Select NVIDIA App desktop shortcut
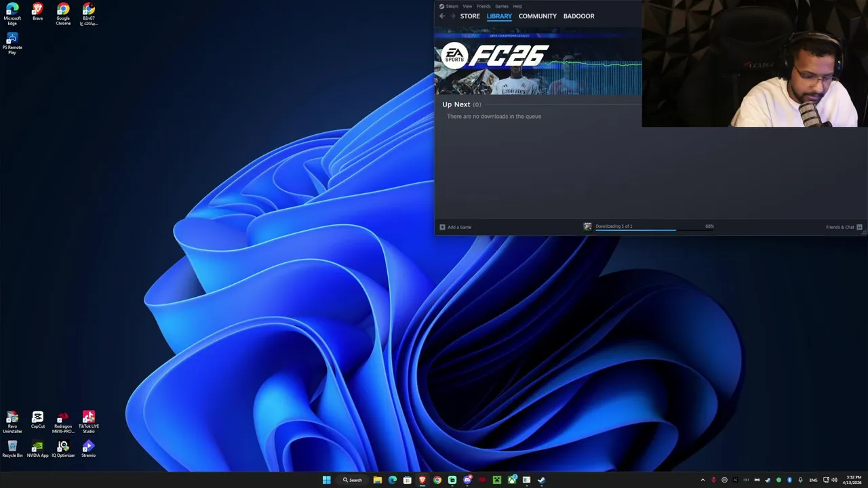The width and height of the screenshot is (868, 488). coord(37,449)
